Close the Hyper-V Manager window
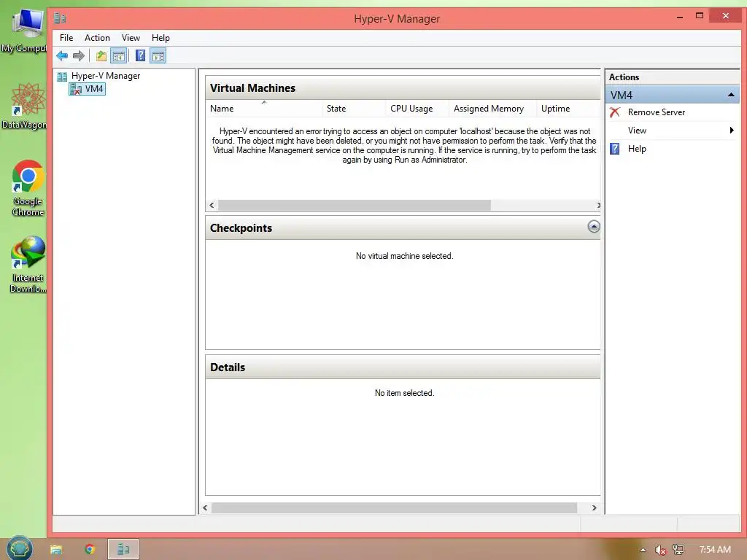The image size is (747, 560). (x=725, y=16)
